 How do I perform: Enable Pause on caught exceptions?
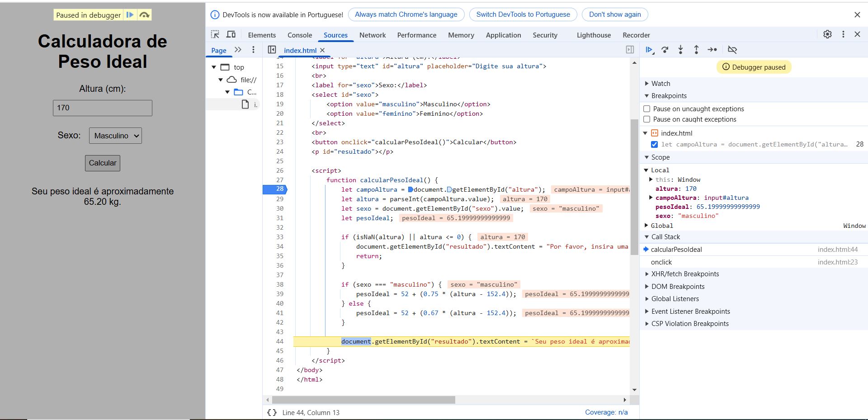point(647,119)
